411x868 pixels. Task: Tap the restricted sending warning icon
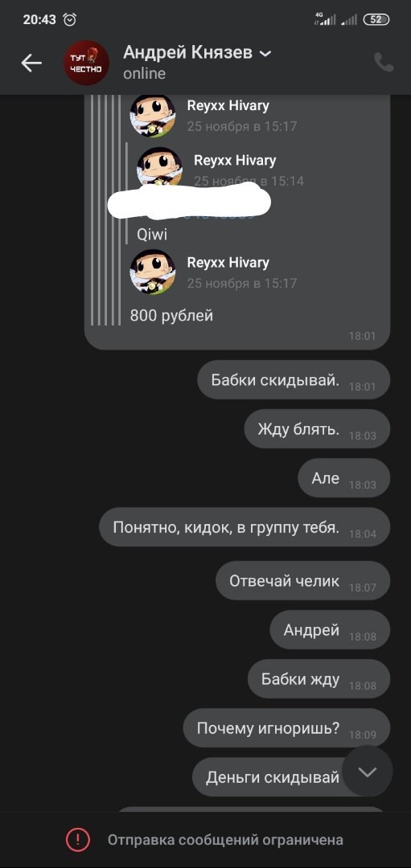(x=77, y=839)
